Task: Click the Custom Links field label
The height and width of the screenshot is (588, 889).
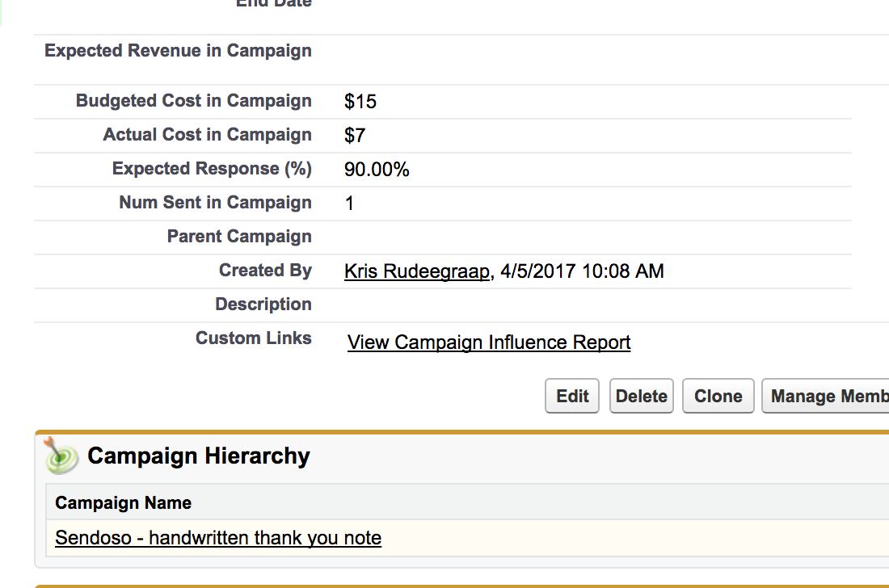Action: tap(253, 338)
